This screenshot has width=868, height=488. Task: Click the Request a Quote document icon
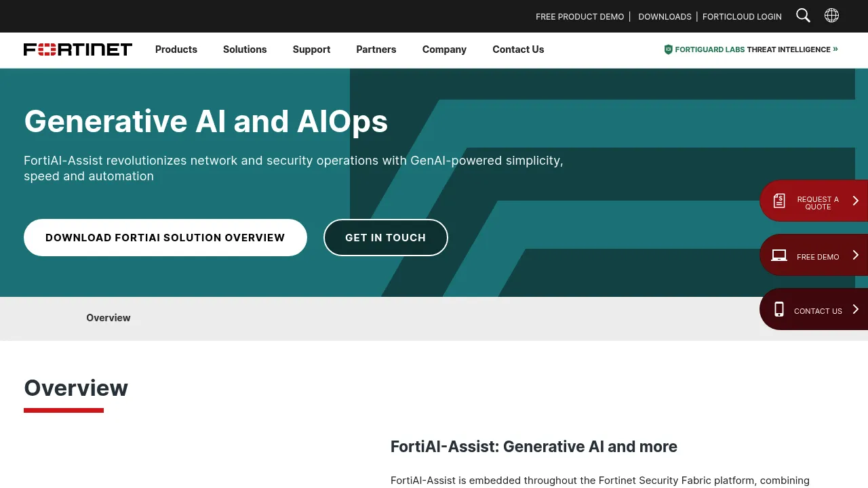coord(779,201)
